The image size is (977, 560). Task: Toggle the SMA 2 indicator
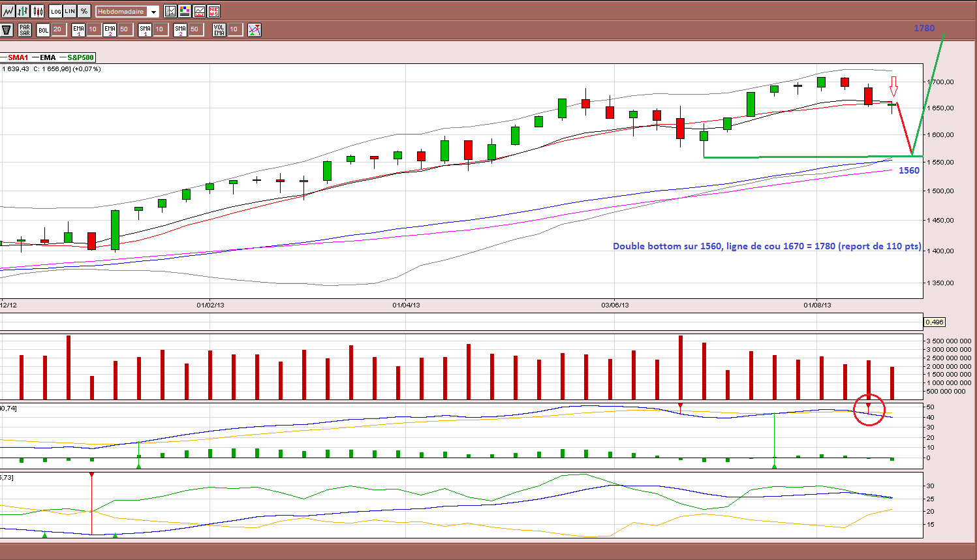click(180, 30)
